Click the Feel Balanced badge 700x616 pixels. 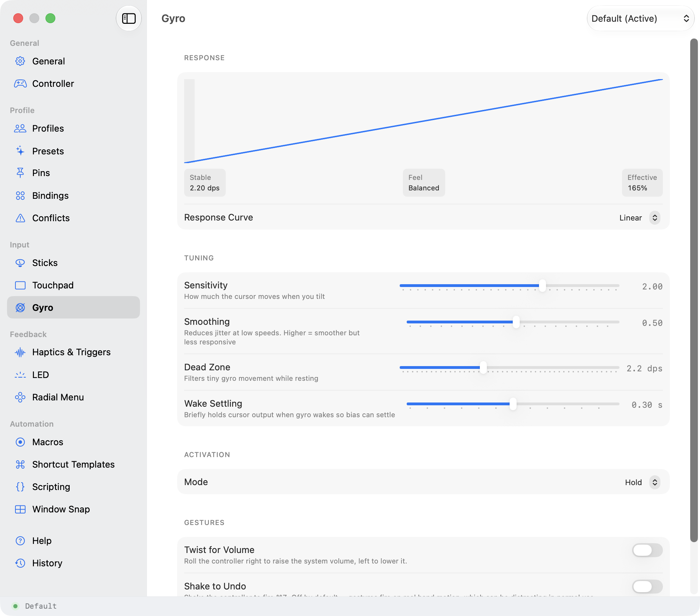(x=424, y=183)
